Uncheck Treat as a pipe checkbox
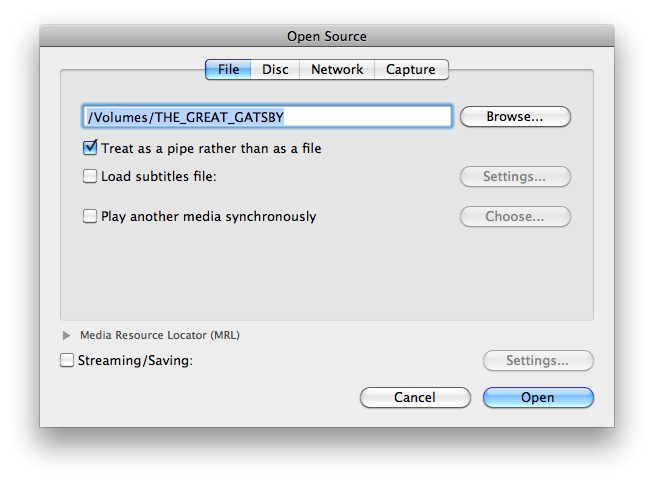654x482 pixels. [91, 148]
